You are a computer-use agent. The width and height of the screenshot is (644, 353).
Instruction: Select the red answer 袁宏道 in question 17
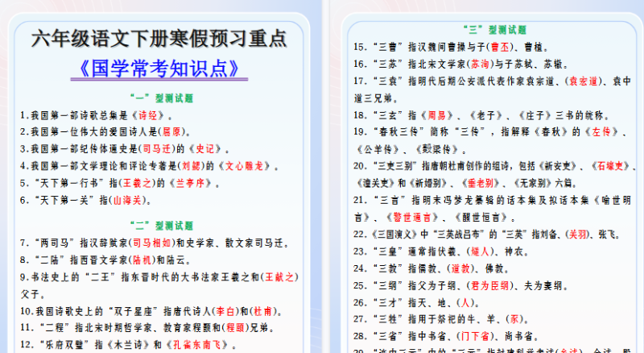point(584,81)
